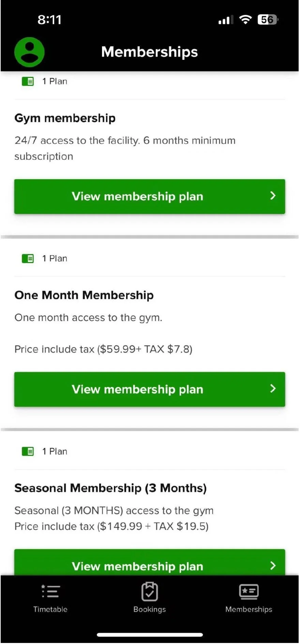Click plan icon above Seasonal Membership
The width and height of the screenshot is (300, 644).
tap(28, 451)
